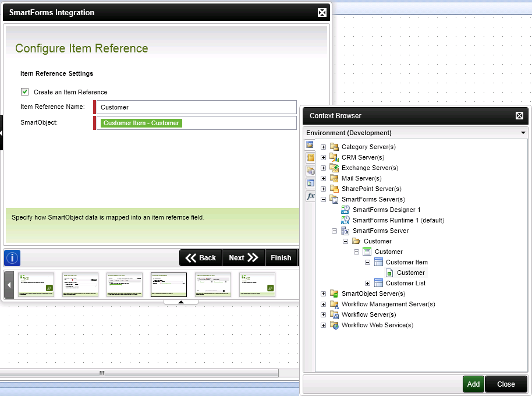532x396 pixels.
Task: Collapse the Customer Item node
Action: pyautogui.click(x=367, y=262)
